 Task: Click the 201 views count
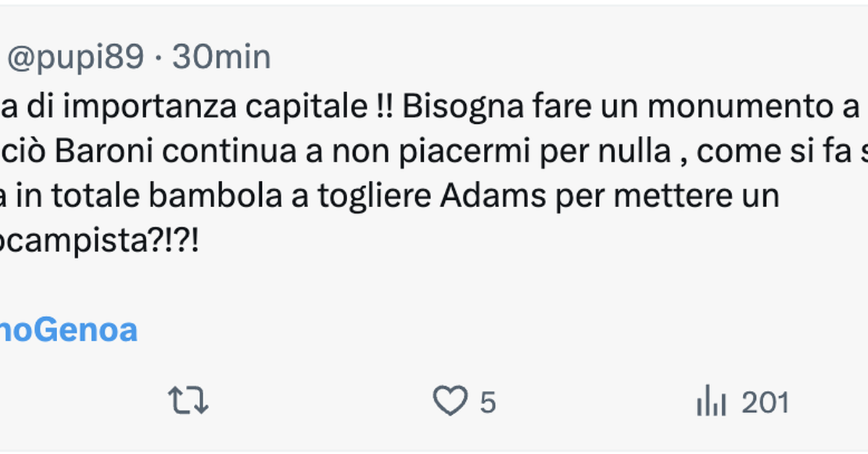click(765, 403)
